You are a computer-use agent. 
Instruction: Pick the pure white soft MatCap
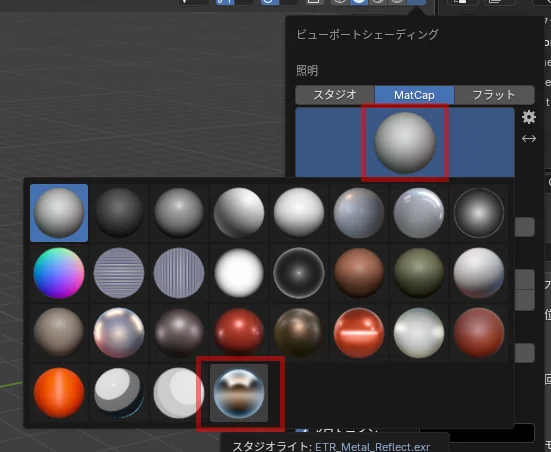pos(239,273)
